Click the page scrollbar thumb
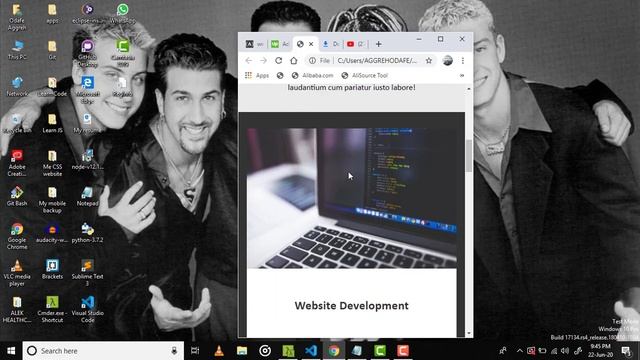Viewport: 640px width, 360px height. click(469, 155)
